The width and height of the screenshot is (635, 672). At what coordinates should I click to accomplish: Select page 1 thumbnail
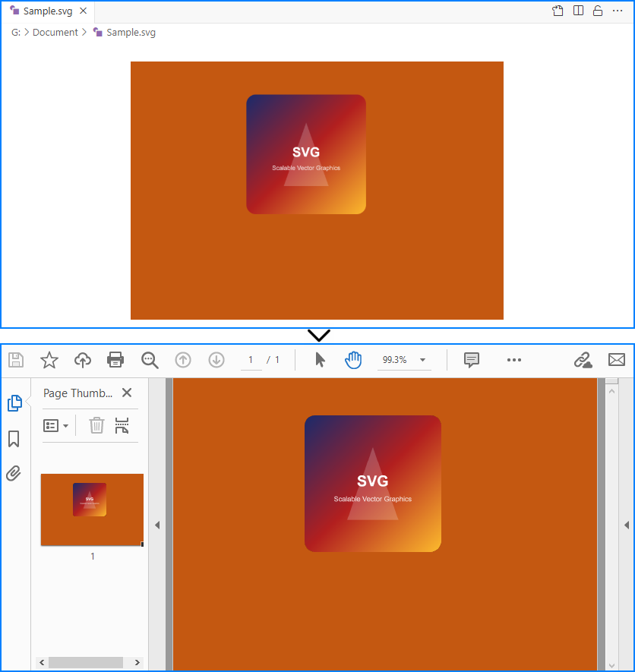pos(92,510)
